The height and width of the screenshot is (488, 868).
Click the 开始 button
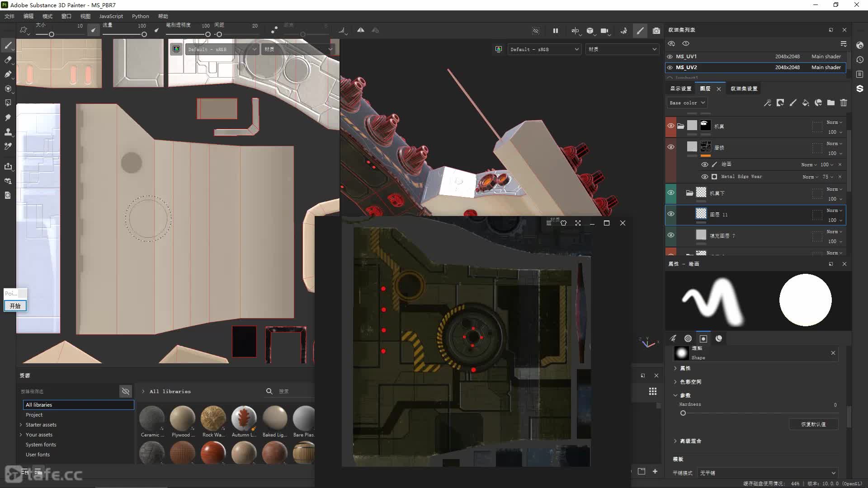coord(15,306)
